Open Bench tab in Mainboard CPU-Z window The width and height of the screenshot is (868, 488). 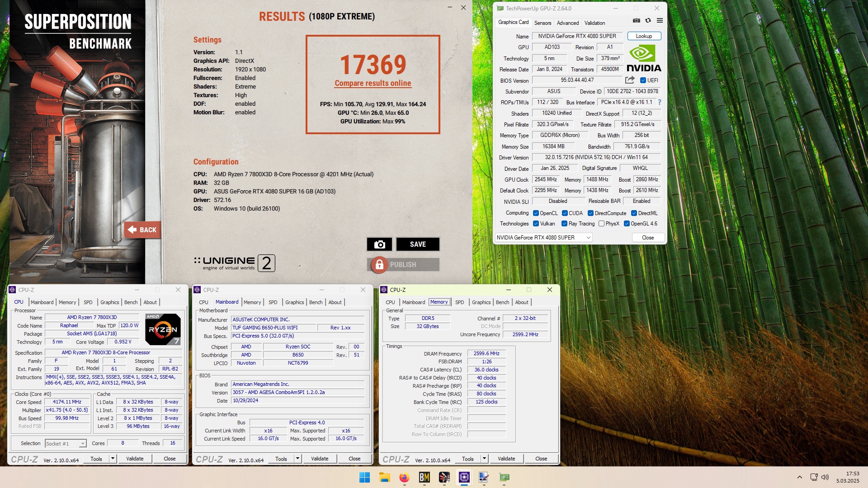pyautogui.click(x=316, y=302)
